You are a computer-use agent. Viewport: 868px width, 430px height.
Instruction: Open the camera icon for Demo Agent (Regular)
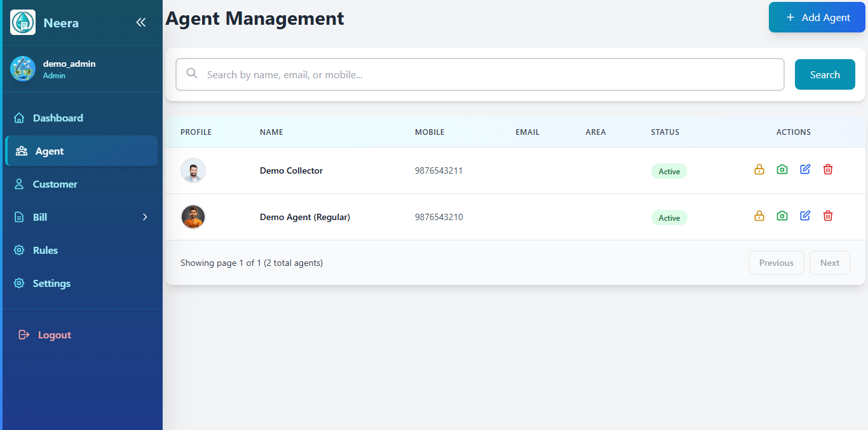[782, 216]
